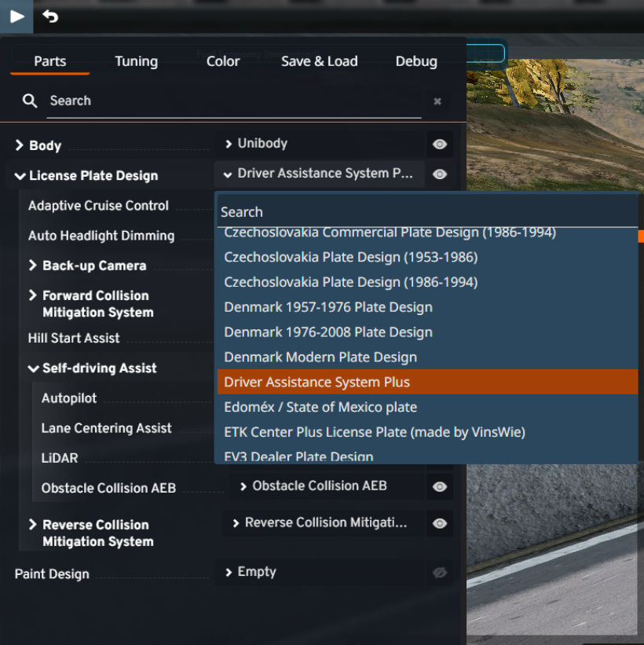Toggle Unibody visibility eye icon

[440, 145]
